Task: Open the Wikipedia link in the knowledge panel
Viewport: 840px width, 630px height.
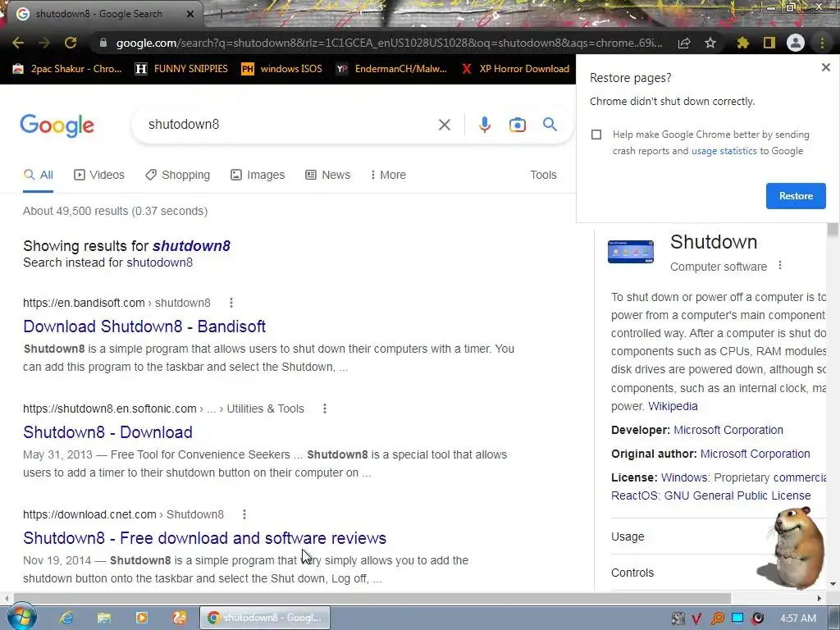Action: tap(673, 406)
